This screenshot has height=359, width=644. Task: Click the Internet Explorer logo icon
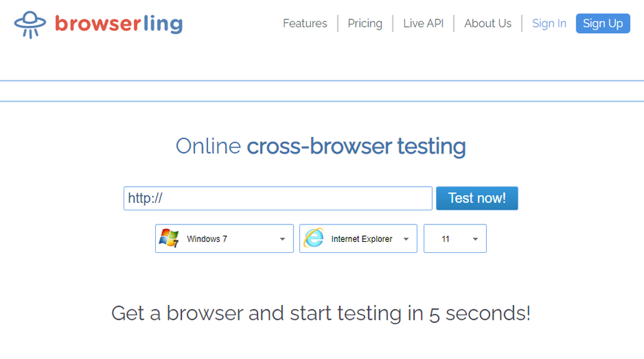314,238
